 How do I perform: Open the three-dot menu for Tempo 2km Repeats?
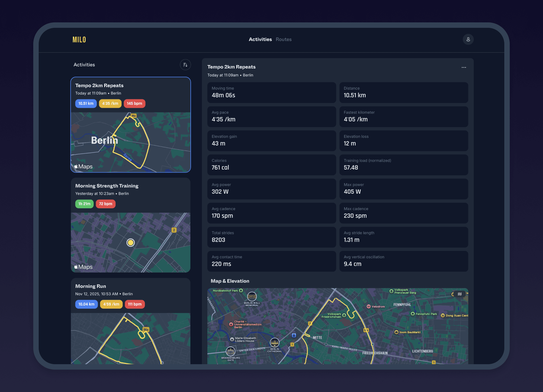pyautogui.click(x=464, y=67)
